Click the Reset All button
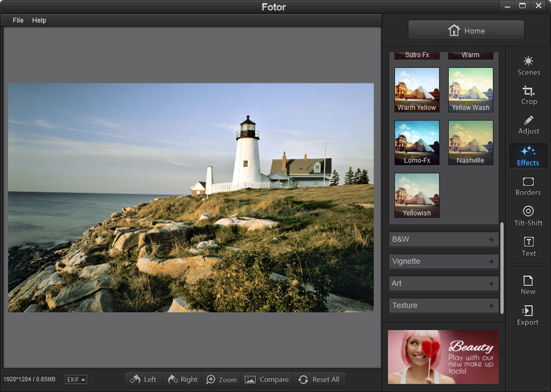The width and height of the screenshot is (551, 392). [320, 379]
